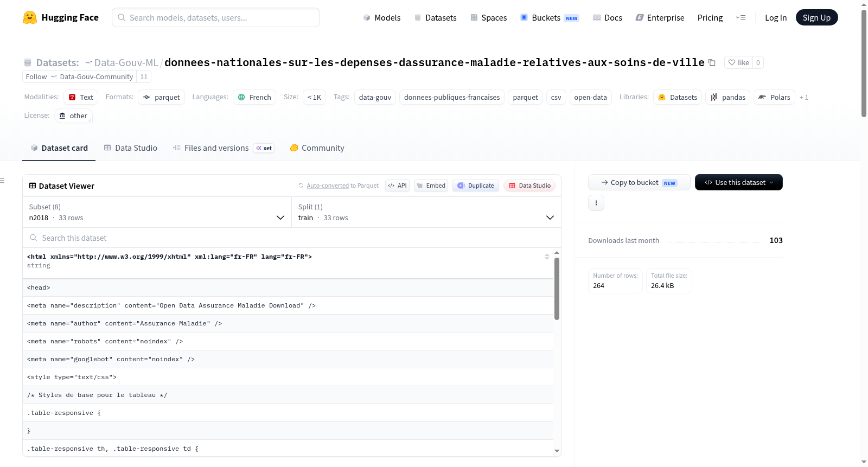Focus the top search models field
The image size is (868, 467).
[x=216, y=17]
